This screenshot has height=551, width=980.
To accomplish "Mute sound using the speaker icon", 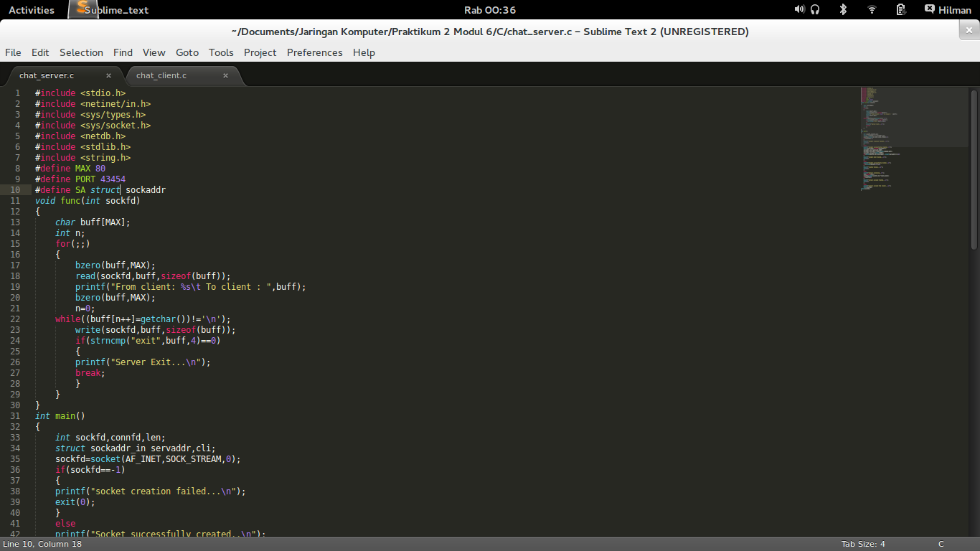I will coord(798,9).
